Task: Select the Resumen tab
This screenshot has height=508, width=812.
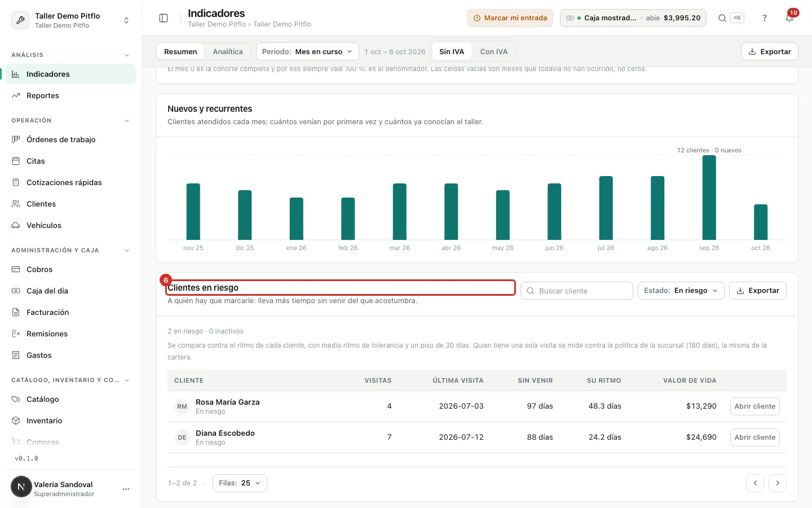Action: pos(180,51)
